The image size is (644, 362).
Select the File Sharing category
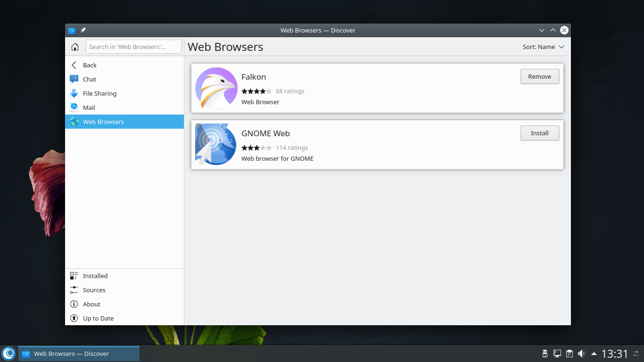124,93
